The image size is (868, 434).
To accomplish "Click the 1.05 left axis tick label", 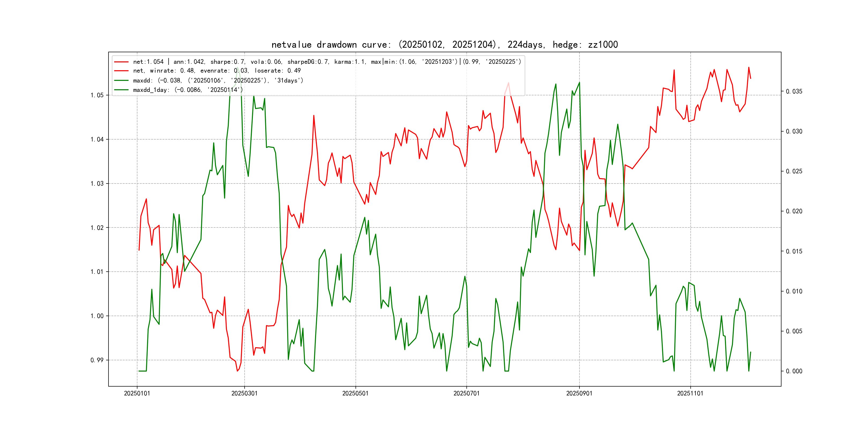I will (97, 95).
